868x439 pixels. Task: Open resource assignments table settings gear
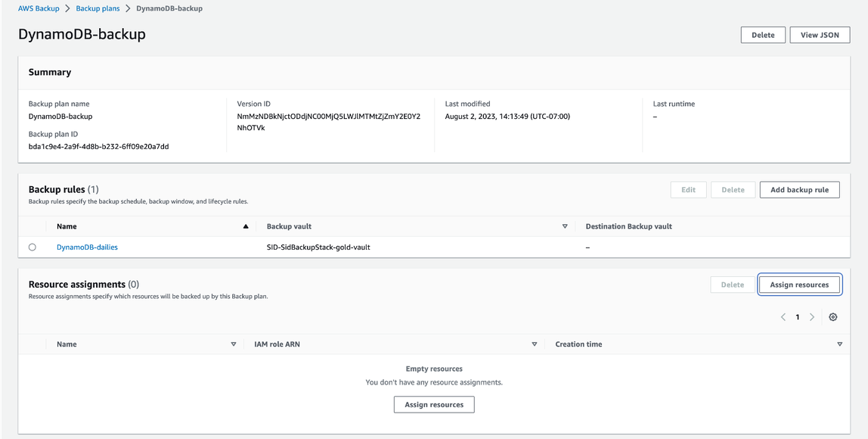click(x=833, y=317)
